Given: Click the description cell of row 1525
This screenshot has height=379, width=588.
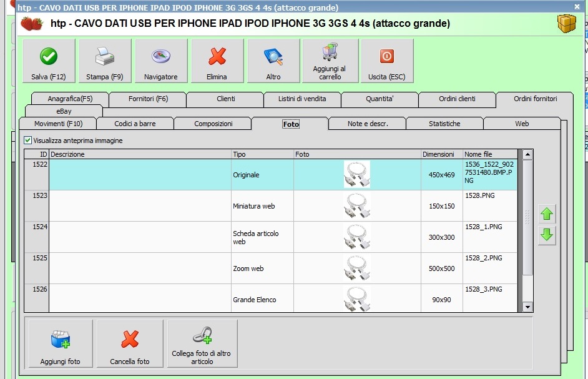Looking at the screenshot, I should click(x=140, y=268).
